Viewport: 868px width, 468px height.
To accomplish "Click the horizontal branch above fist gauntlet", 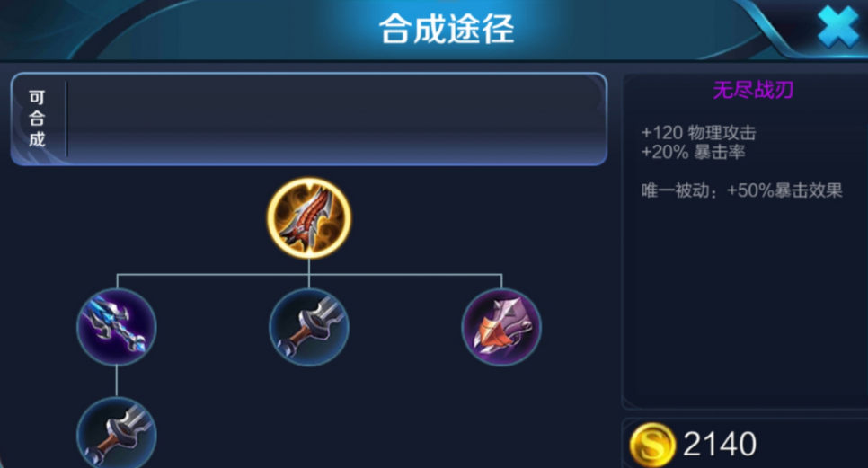I will [x=405, y=274].
